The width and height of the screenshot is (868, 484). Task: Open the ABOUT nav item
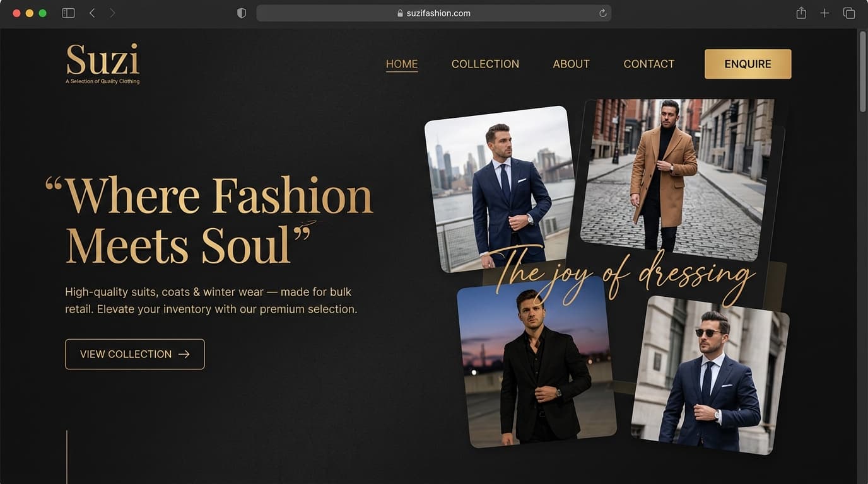(571, 64)
